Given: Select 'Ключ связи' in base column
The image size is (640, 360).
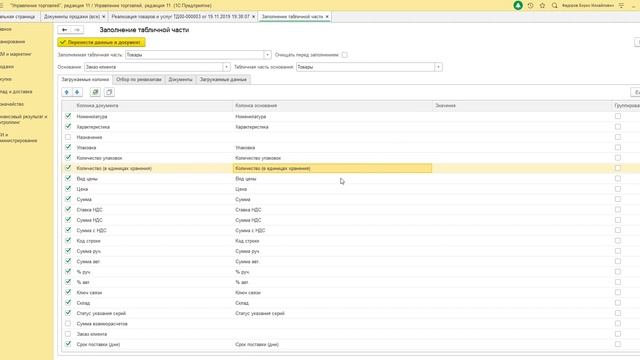Looking at the screenshot, I should click(x=248, y=293).
